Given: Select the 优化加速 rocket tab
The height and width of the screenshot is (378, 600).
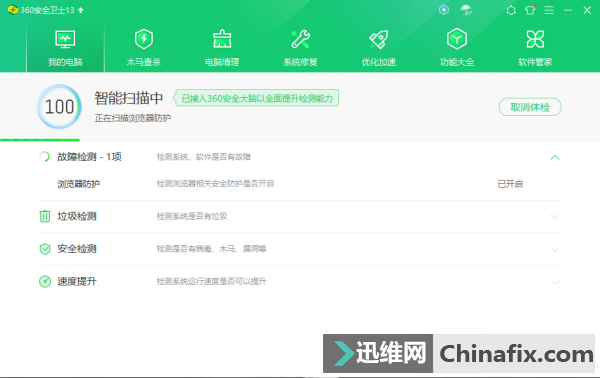Looking at the screenshot, I should point(379,47).
